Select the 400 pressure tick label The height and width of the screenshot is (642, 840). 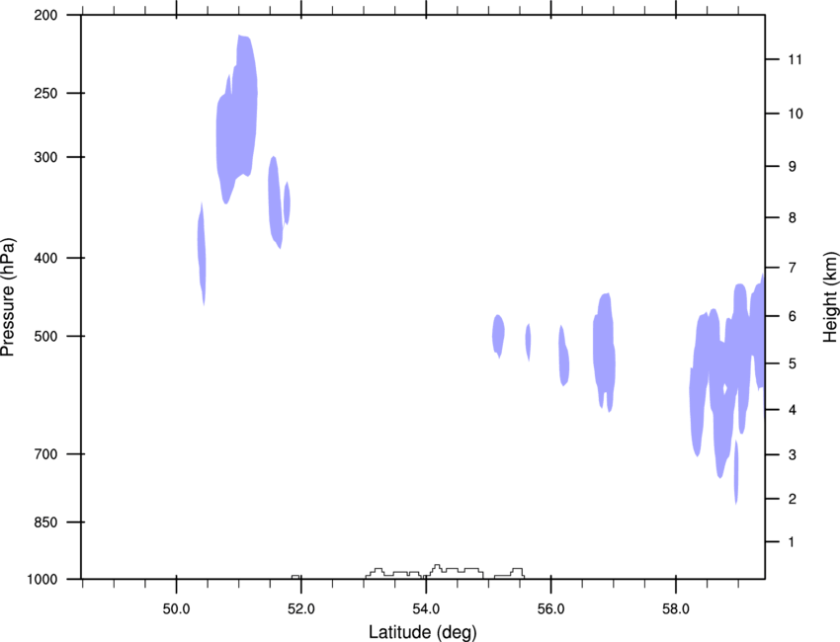(x=45, y=258)
